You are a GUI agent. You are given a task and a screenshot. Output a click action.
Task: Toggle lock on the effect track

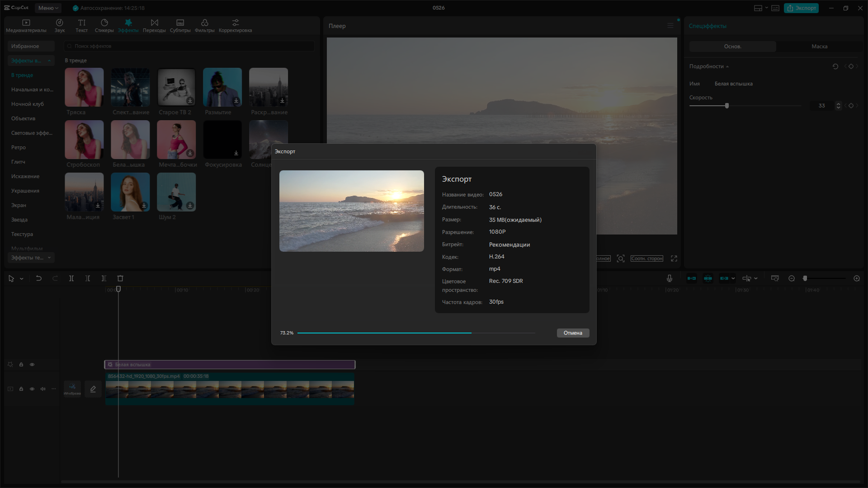[21, 365]
